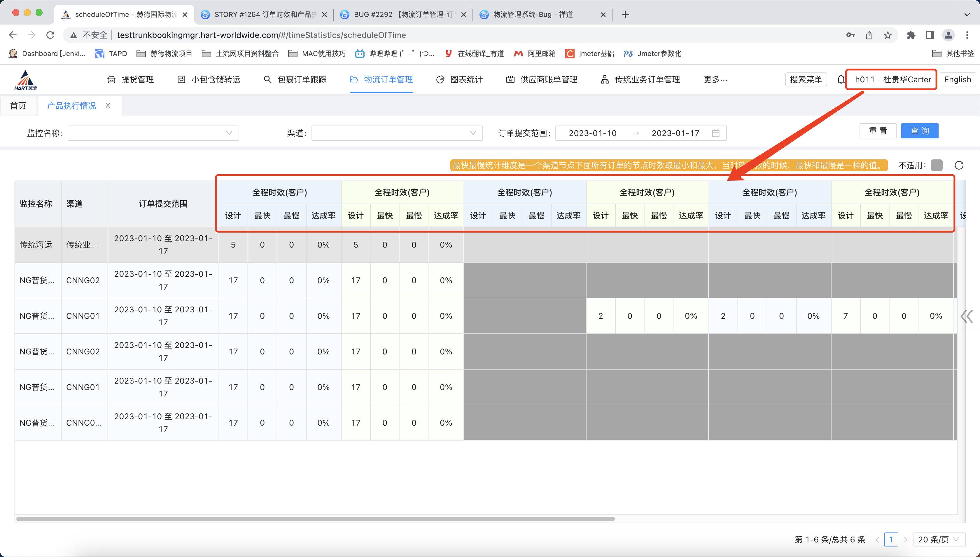Close the 产品执行情况 tab
The height and width of the screenshot is (557, 980).
(108, 106)
